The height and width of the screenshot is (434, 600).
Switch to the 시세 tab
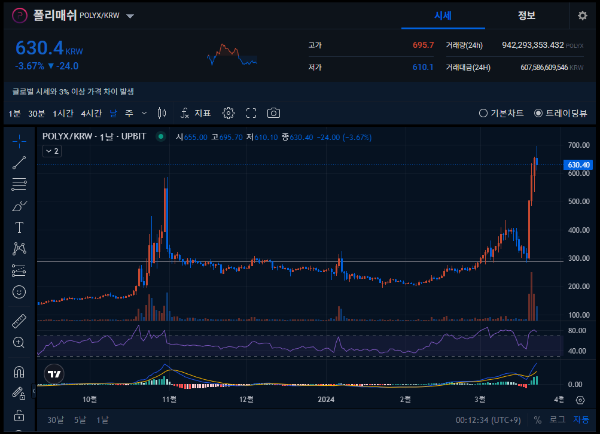443,16
